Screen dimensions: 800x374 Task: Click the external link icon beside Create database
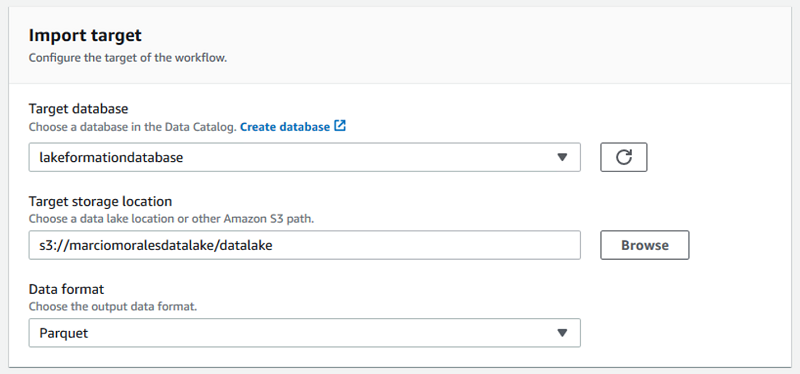340,126
